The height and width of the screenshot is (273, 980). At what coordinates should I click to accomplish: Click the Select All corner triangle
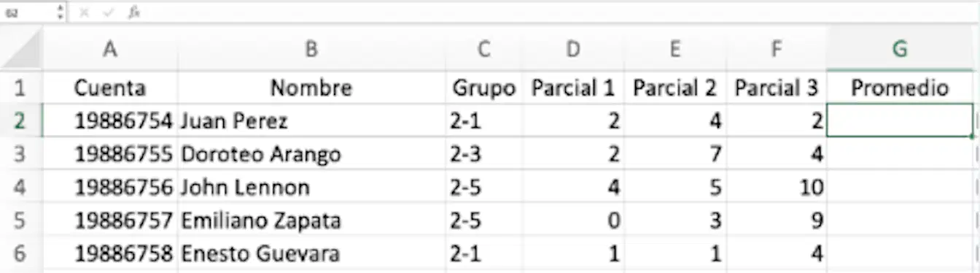tap(21, 49)
